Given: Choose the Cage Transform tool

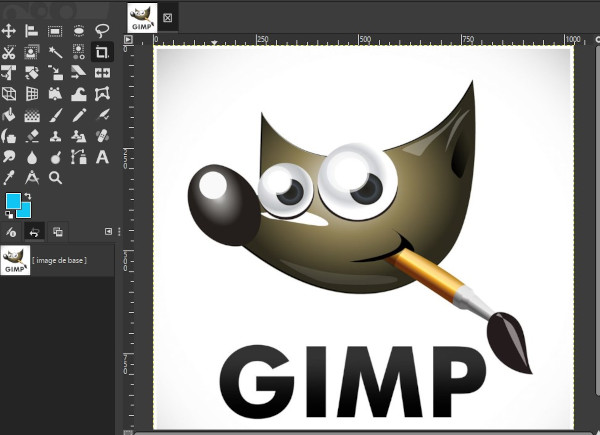Looking at the screenshot, I should click(102, 94).
